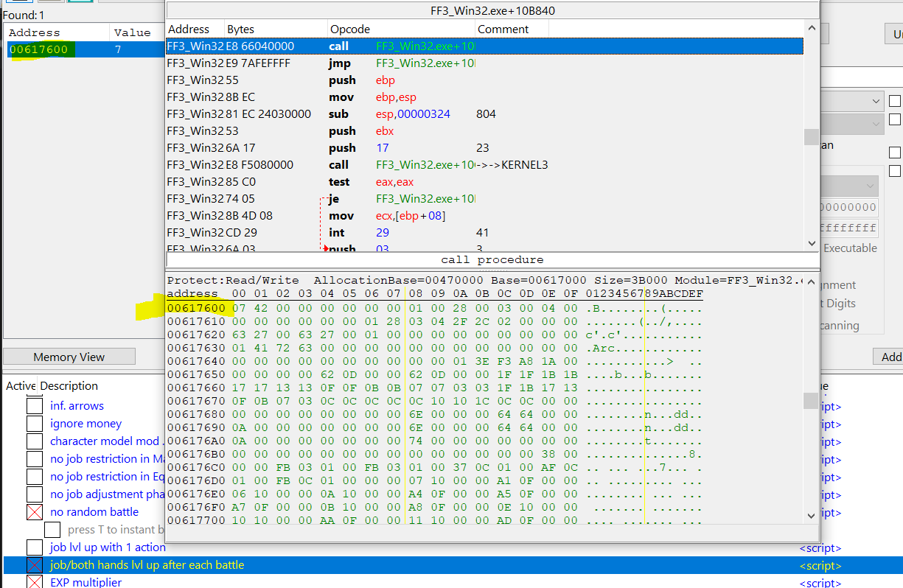Viewport: 903px width, 588px height.
Task: Click the 'call procedure' info bar
Action: pyautogui.click(x=492, y=260)
